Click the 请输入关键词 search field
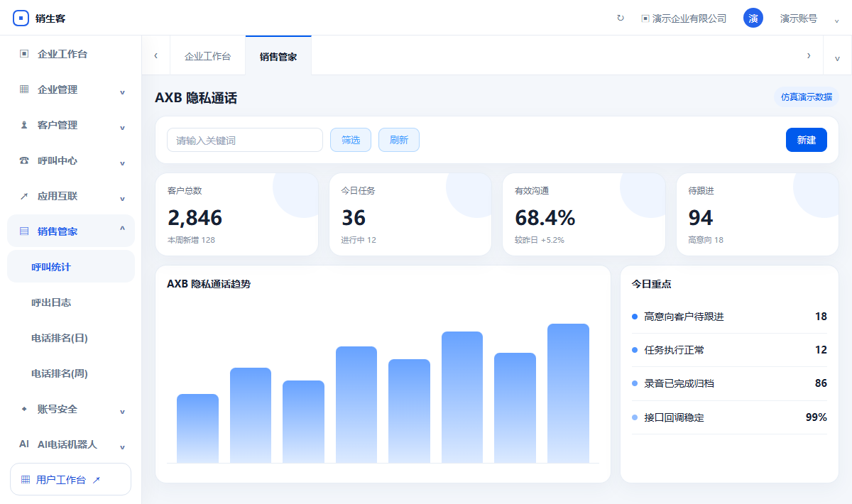Viewport: 852px width, 504px height. point(245,140)
